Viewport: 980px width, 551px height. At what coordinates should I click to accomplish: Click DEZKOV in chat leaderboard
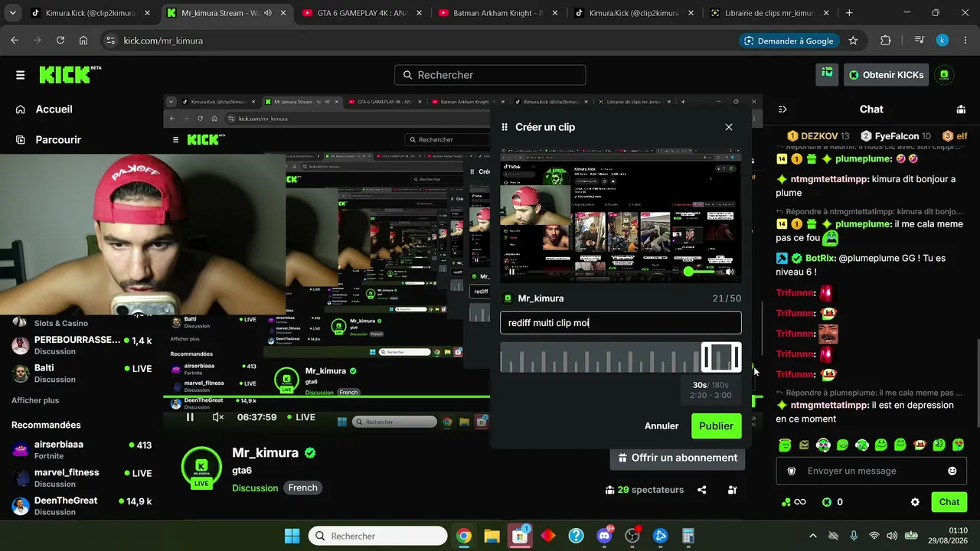[818, 136]
